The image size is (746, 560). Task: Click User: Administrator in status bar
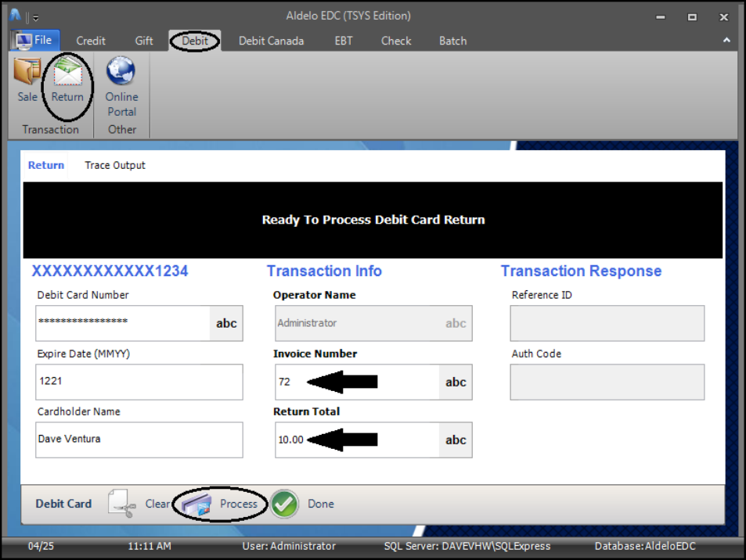(x=289, y=546)
